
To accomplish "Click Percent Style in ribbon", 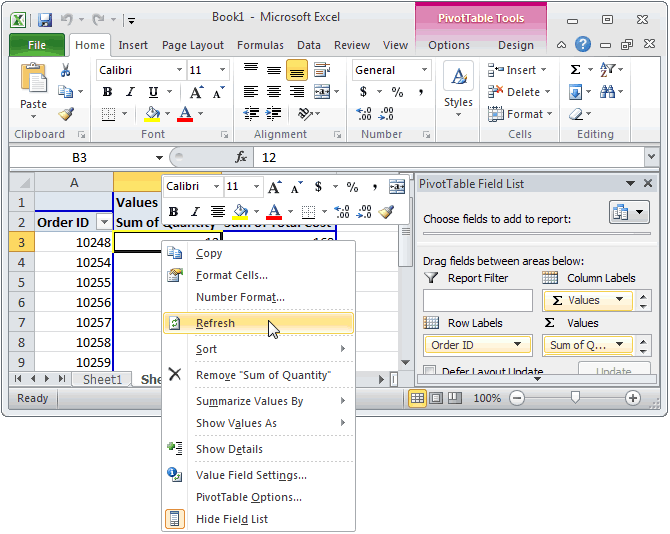I will pos(397,92).
